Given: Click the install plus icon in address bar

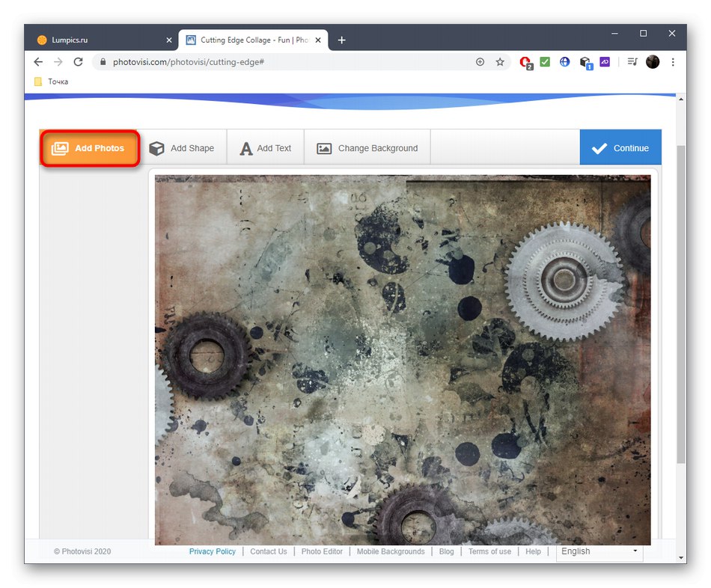Looking at the screenshot, I should [x=480, y=61].
